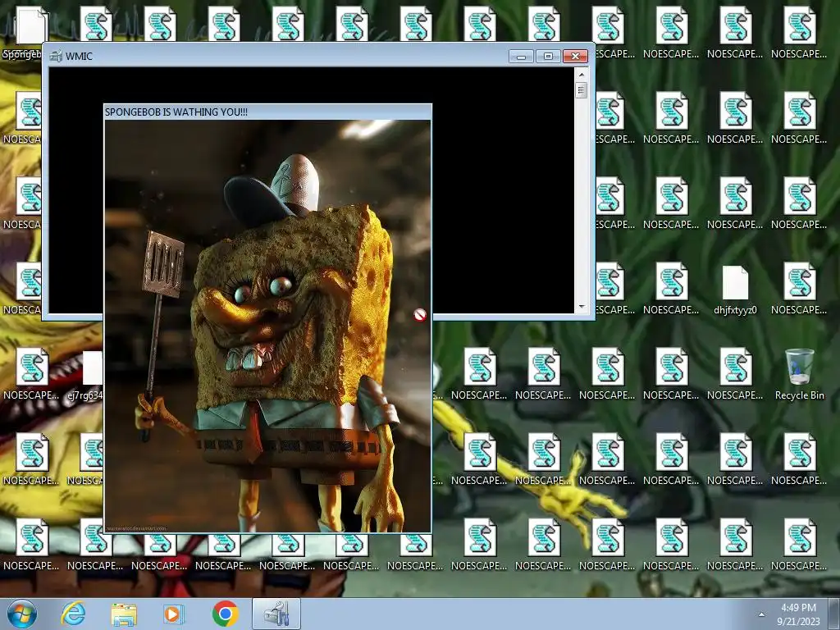This screenshot has height=630, width=840.
Task: Launch Internet Explorer from taskbar
Action: click(x=73, y=614)
